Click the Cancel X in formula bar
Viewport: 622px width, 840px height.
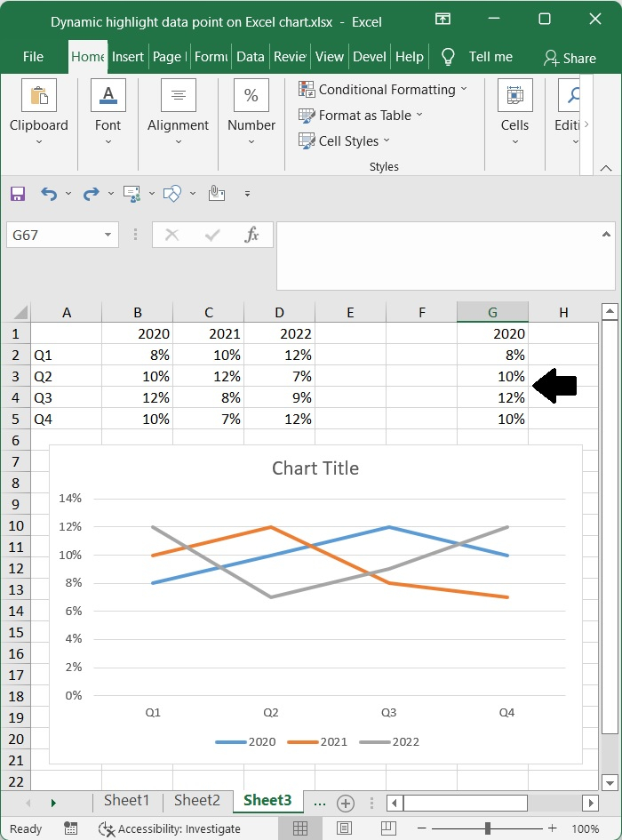click(x=172, y=235)
